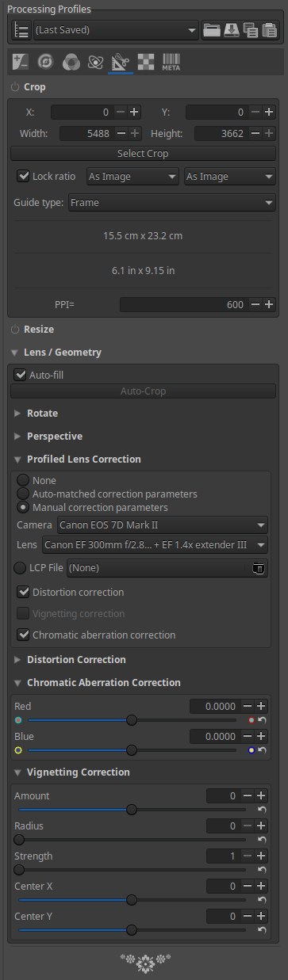
Task: Uncheck the Lock ratio checkbox
Action: point(23,176)
